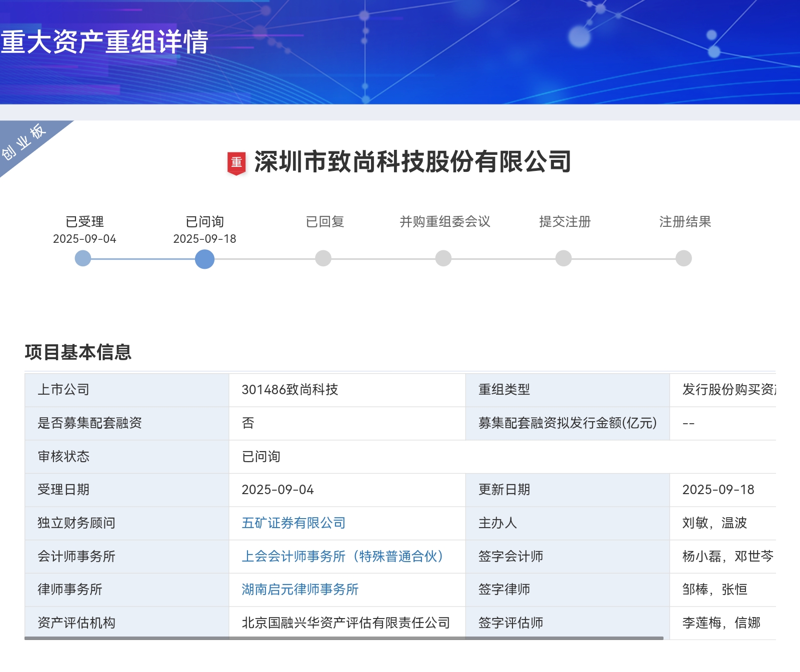Click the 签字会计师 names 杨小磊，邓世芩
The image size is (800, 672).
pyautogui.click(x=728, y=556)
